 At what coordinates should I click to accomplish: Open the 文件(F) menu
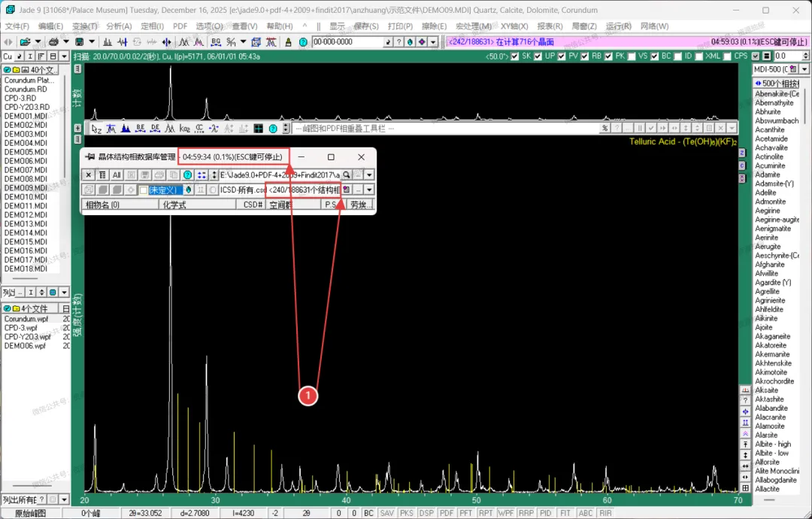(17, 26)
